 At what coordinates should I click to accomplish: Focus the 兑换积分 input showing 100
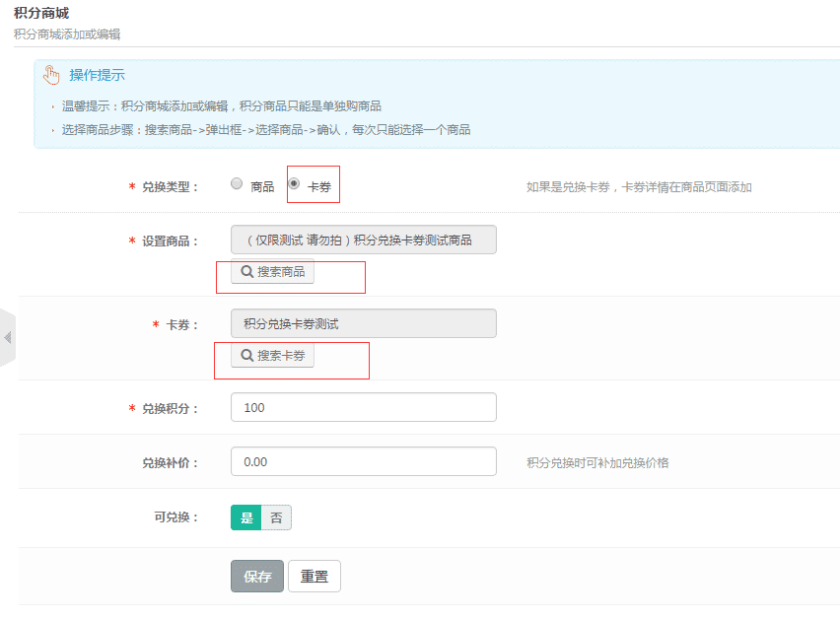click(363, 407)
